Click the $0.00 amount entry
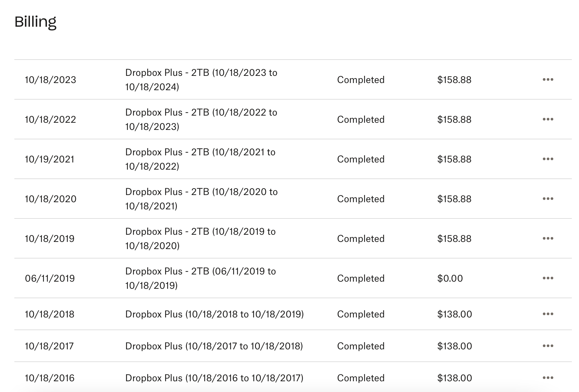 click(x=450, y=278)
